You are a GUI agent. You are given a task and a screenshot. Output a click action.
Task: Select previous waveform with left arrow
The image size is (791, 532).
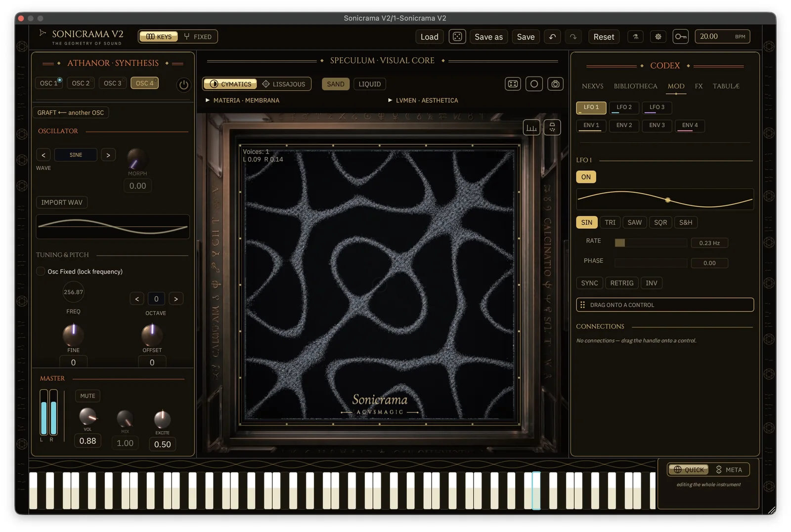point(44,155)
